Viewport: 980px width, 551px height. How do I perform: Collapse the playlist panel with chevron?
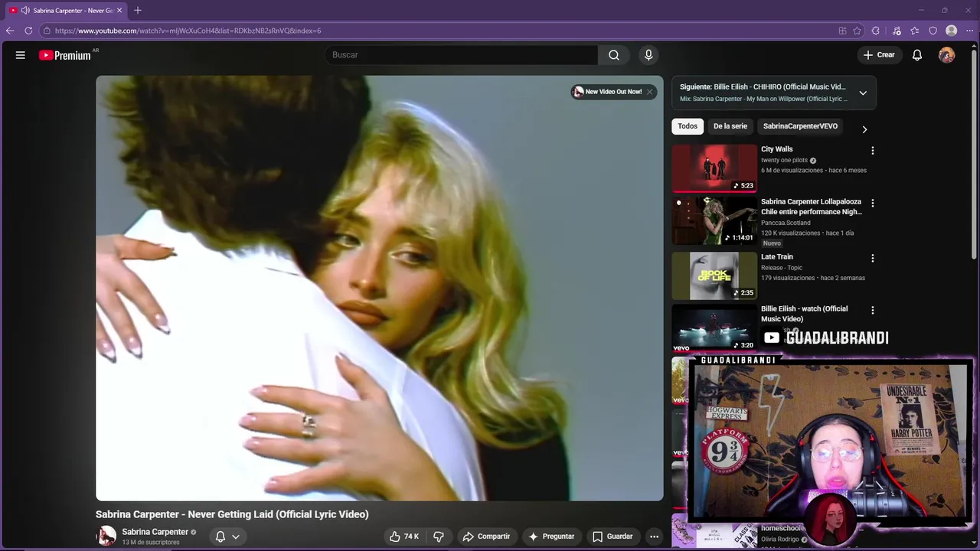pyautogui.click(x=863, y=93)
